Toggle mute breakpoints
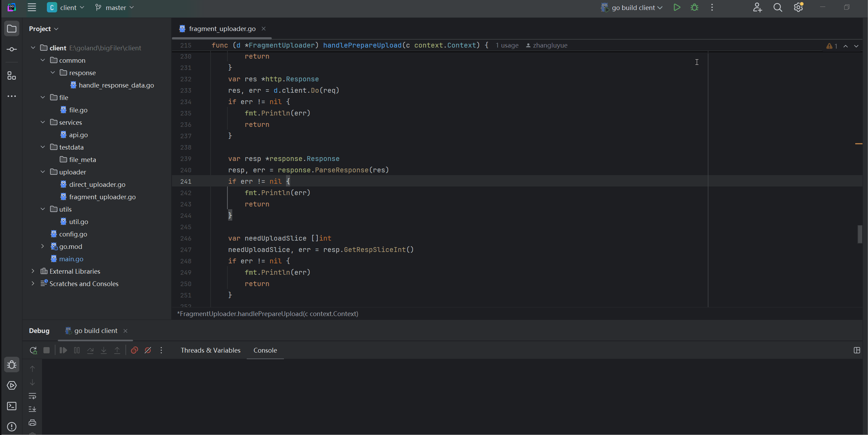868x435 pixels. [x=148, y=350]
